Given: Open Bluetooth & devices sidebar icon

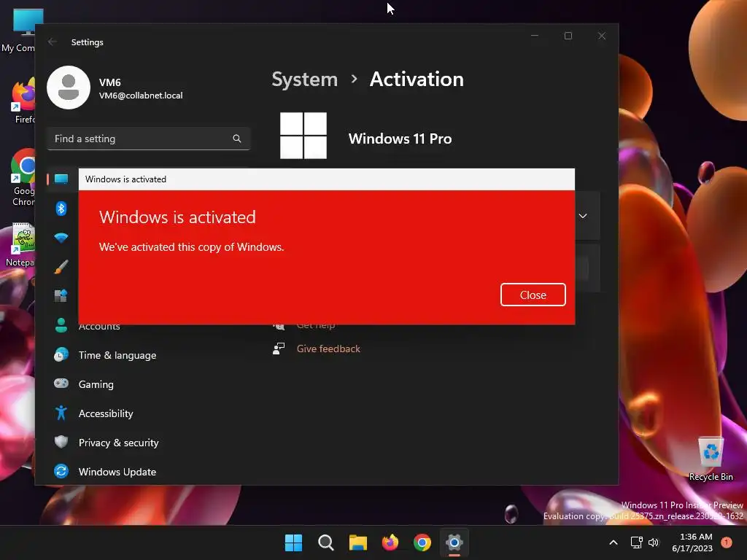Looking at the screenshot, I should point(61,209).
